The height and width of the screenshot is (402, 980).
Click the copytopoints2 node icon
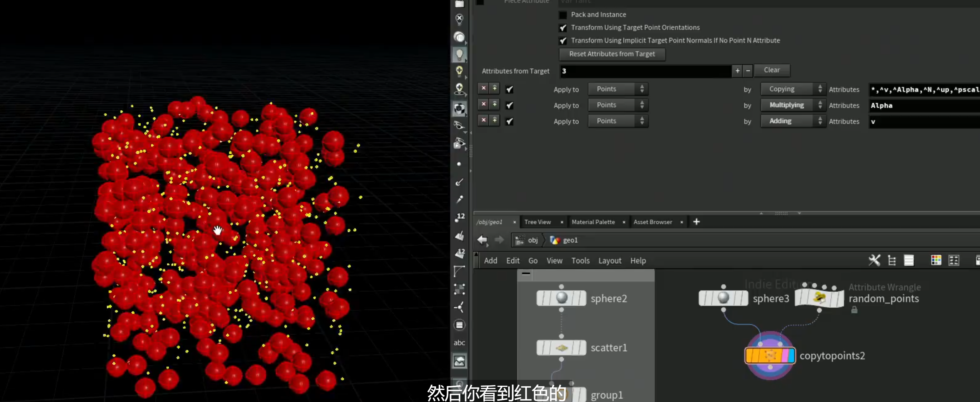tap(770, 356)
